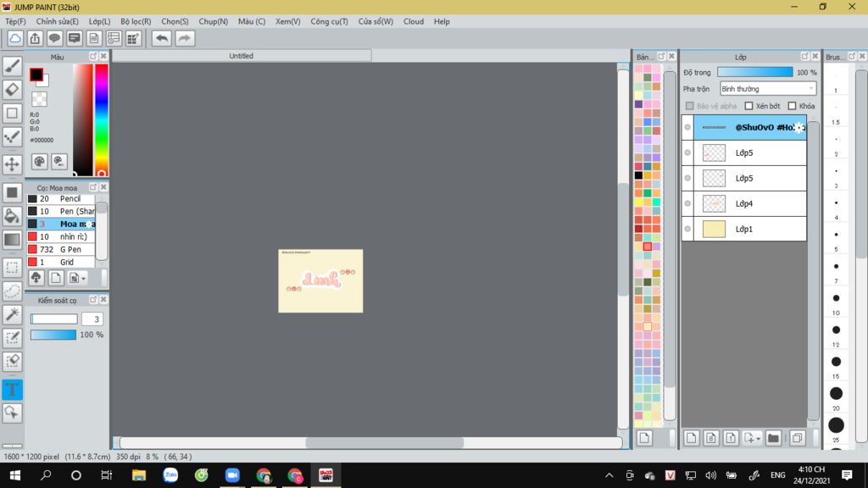Image resolution: width=868 pixels, height=488 pixels.
Task: Select the transparent color checker swatch
Action: [39, 99]
